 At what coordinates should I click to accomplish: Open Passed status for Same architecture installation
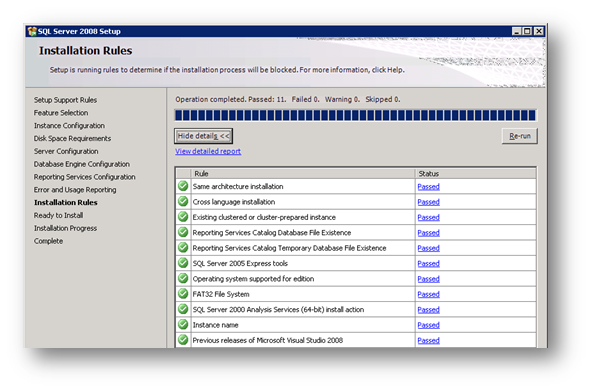point(429,187)
